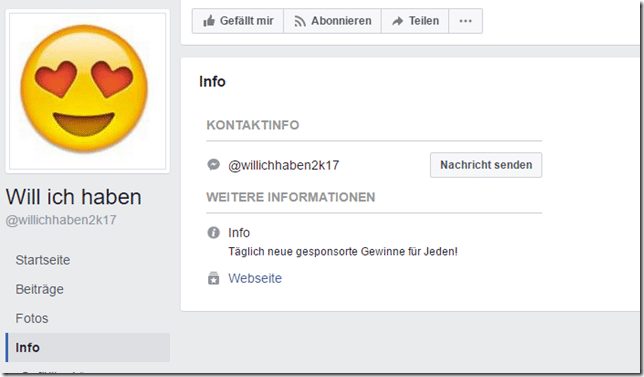The width and height of the screenshot is (644, 377).
Task: Click the Abonnieren feed button
Action: tap(332, 21)
